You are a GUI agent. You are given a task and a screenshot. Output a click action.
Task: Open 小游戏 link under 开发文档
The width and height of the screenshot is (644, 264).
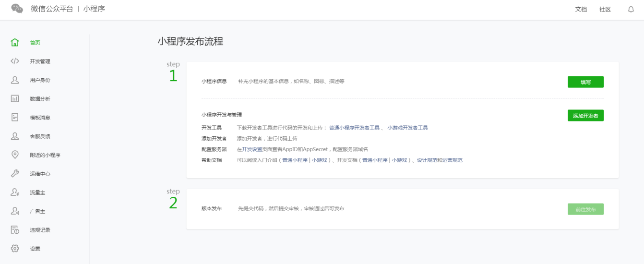[399, 160]
